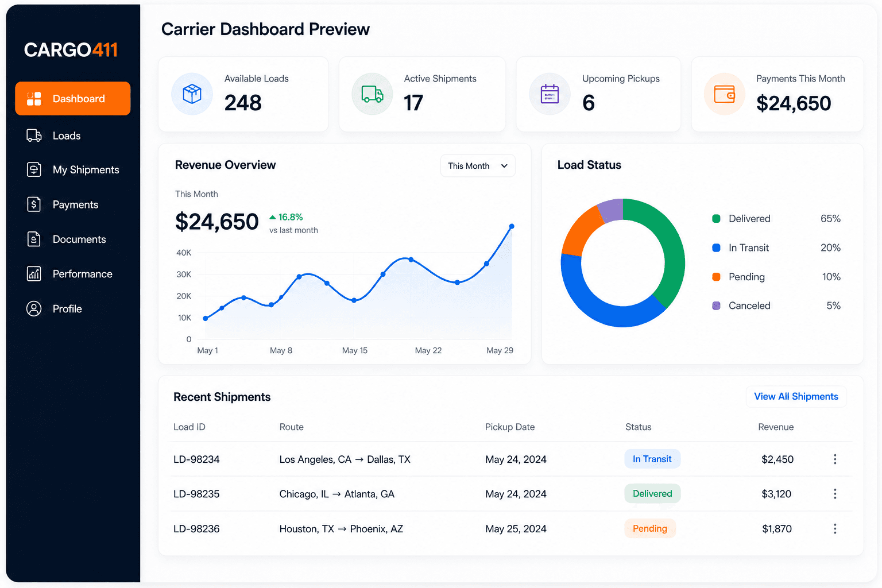
Task: Click the Payments This Month wallet icon
Action: coord(724,94)
